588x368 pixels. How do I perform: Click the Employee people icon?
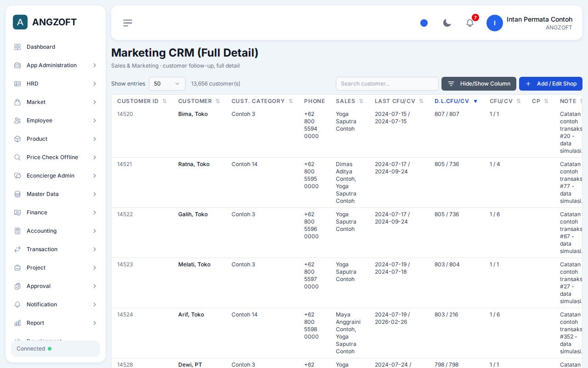point(17,121)
